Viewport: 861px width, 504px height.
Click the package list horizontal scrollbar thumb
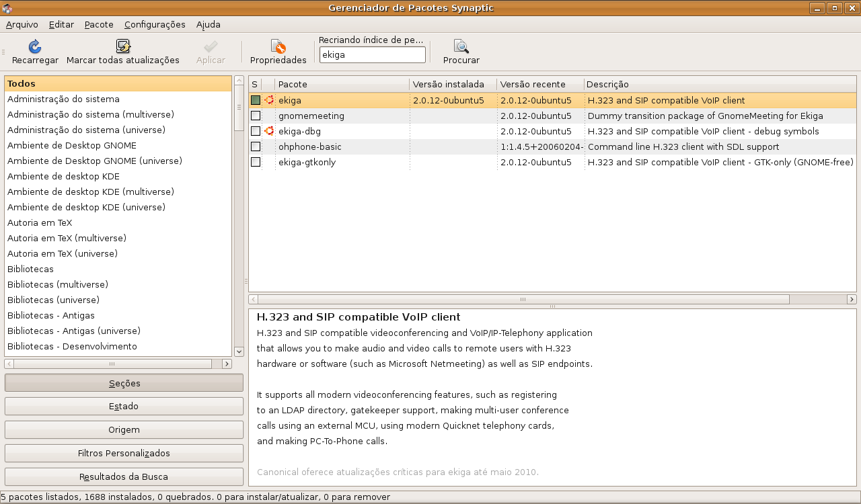(x=523, y=300)
